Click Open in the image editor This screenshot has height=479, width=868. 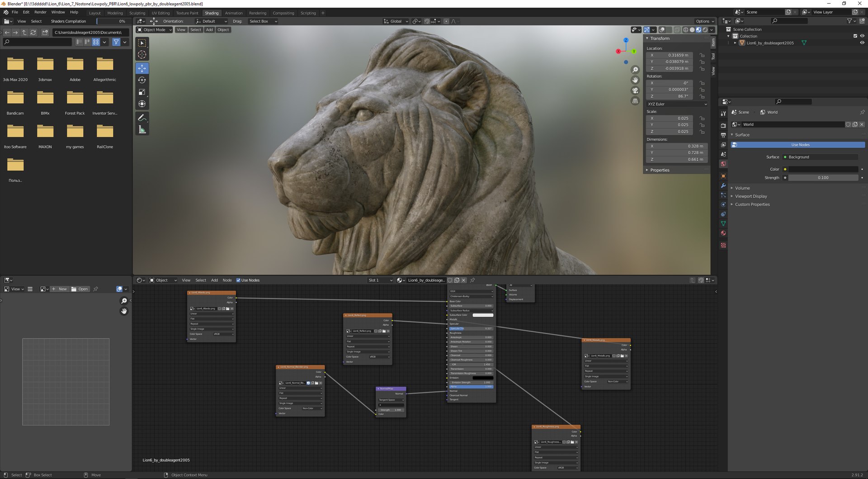[80, 289]
